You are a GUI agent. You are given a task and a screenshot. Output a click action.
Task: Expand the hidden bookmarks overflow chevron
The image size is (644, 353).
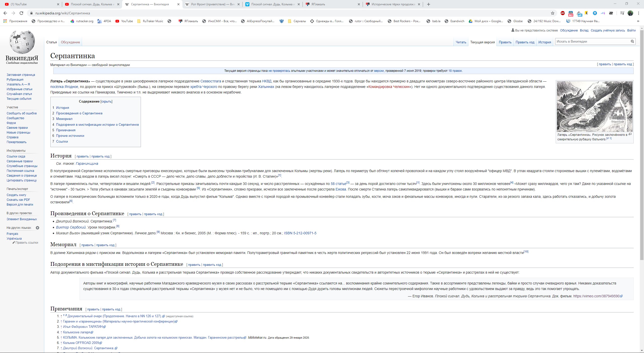tap(638, 21)
